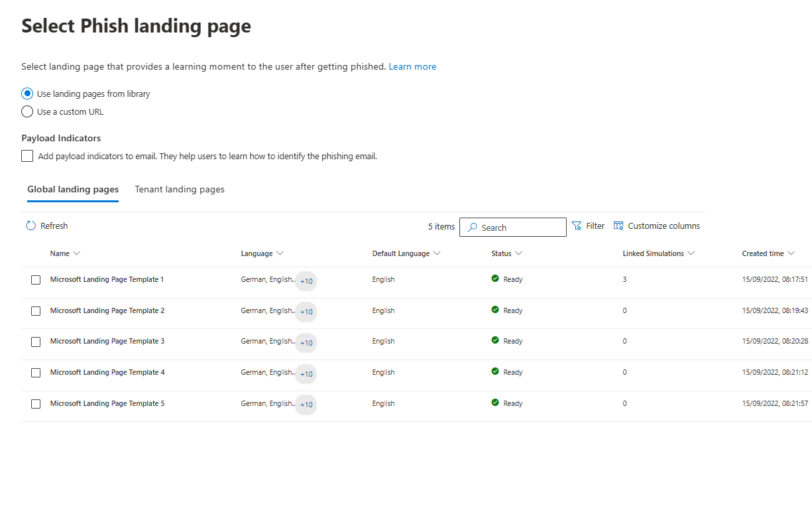Image resolution: width=812 pixels, height=528 pixels.
Task: Click the +10 language badge for Template 4
Action: (x=306, y=374)
